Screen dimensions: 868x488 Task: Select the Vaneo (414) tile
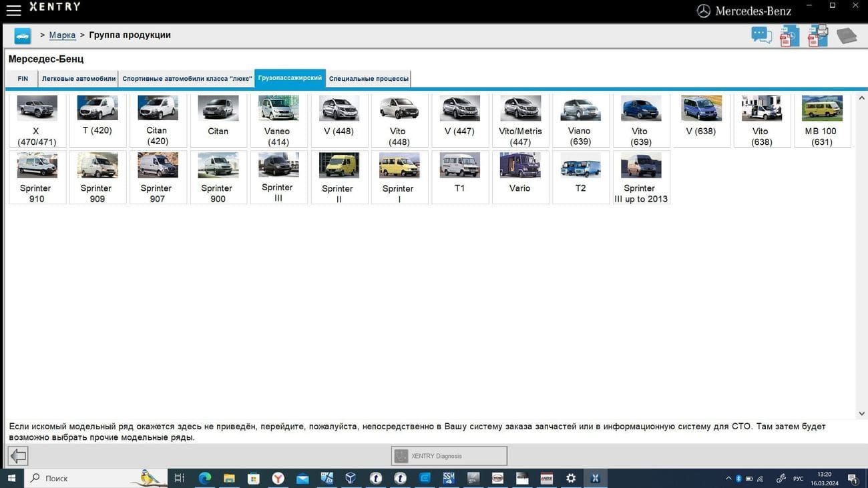pos(278,120)
